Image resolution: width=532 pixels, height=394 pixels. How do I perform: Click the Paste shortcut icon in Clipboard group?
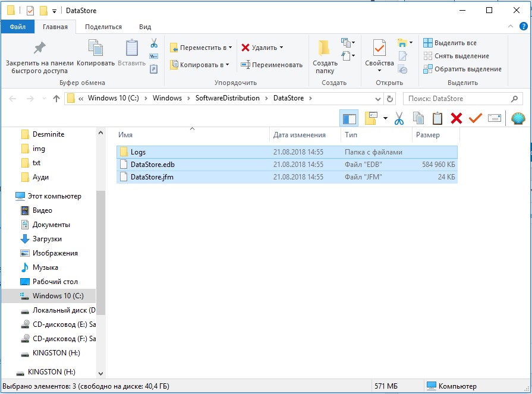154,69
